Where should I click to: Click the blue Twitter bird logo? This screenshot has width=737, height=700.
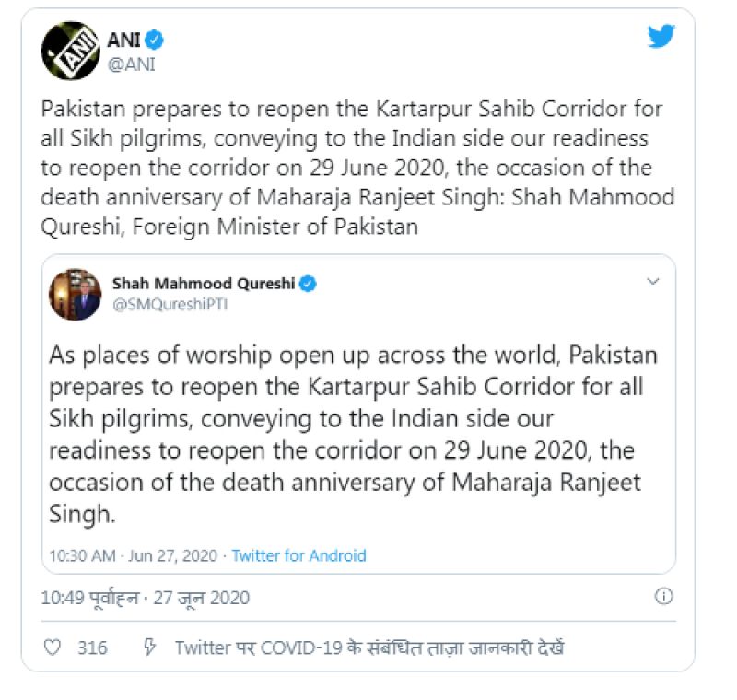tap(661, 37)
